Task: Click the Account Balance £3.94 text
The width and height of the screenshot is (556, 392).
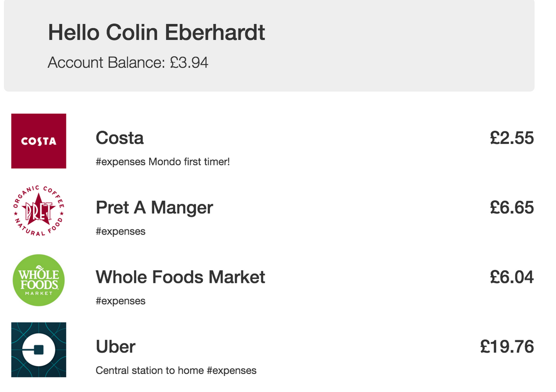Action: [128, 63]
